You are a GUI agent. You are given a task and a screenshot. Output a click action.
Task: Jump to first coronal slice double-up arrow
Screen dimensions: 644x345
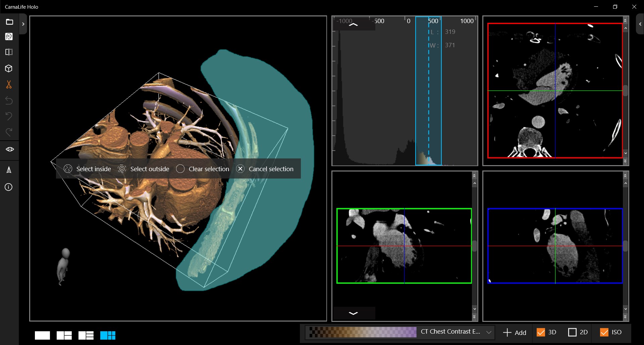(x=474, y=176)
